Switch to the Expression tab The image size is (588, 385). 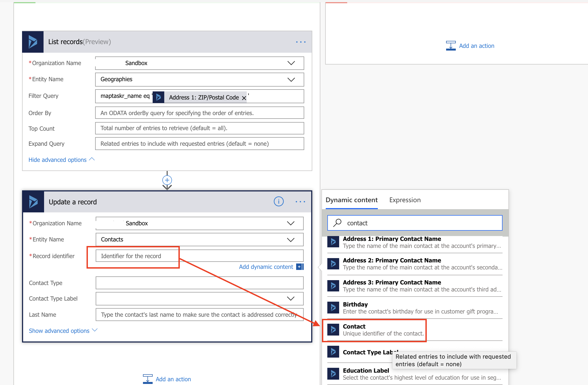405,200
